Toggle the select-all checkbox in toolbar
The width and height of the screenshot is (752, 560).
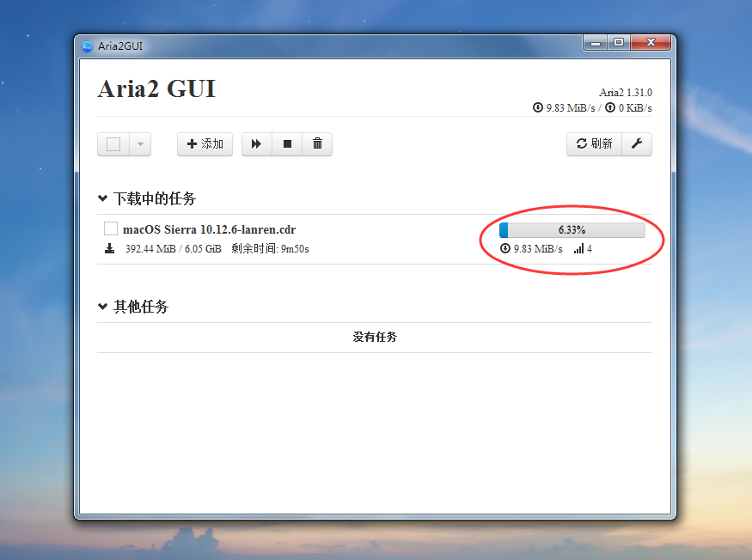point(113,143)
